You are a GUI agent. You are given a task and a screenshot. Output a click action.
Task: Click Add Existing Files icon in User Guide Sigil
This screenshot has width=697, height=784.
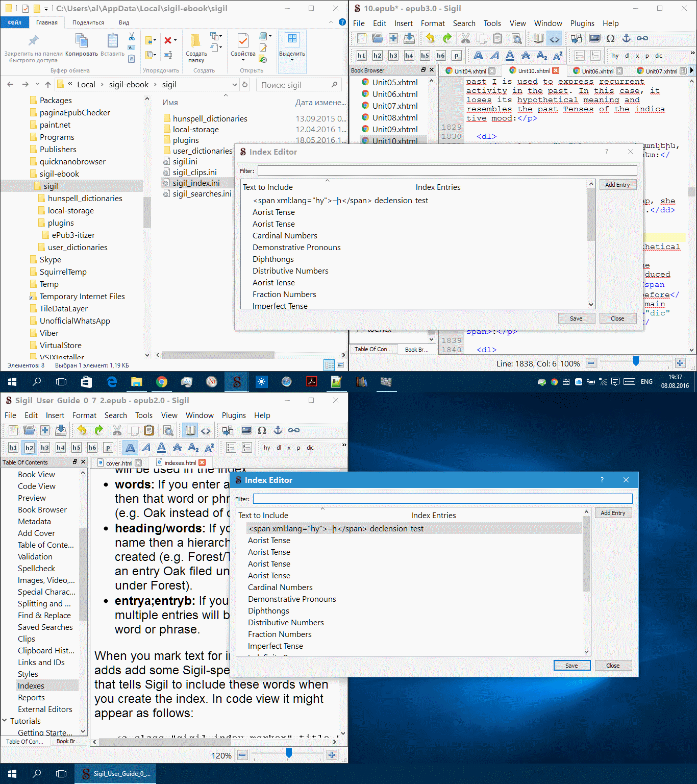pos(45,430)
